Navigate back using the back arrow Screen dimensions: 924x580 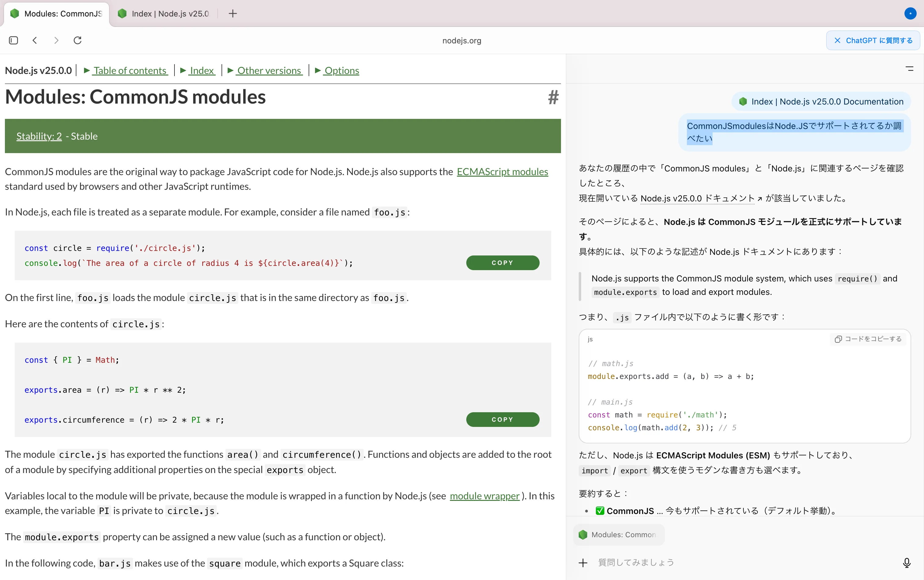pos(35,40)
